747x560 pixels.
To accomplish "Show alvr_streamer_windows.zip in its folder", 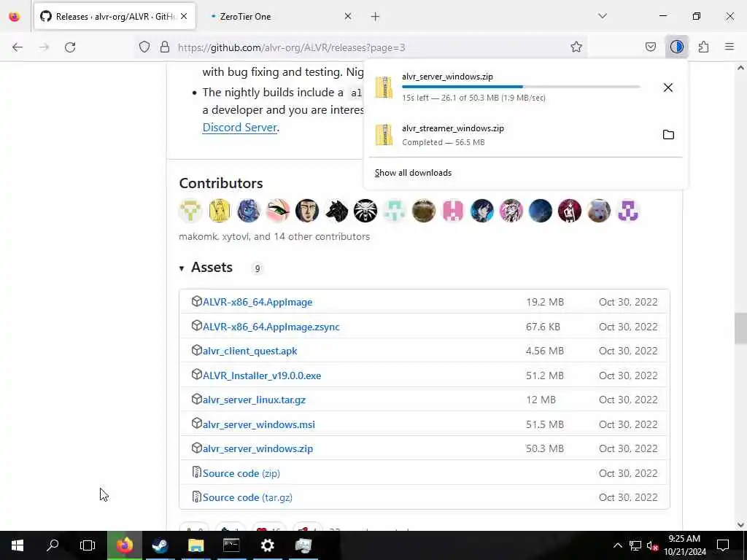I will pyautogui.click(x=668, y=135).
